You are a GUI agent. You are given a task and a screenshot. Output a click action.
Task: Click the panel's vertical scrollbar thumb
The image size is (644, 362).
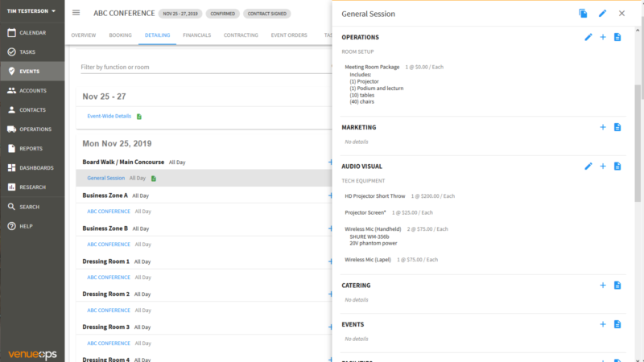(x=638, y=143)
